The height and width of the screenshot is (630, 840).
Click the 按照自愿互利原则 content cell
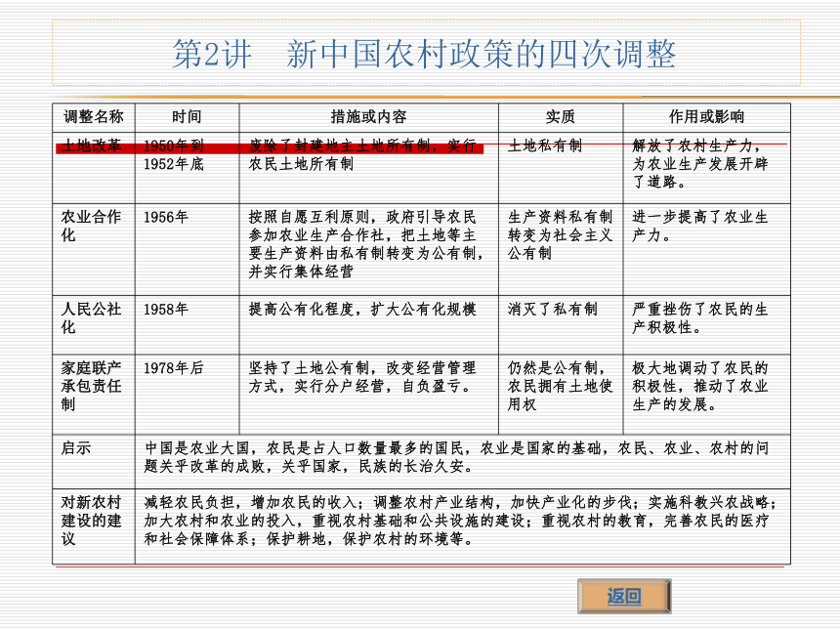coord(368,249)
